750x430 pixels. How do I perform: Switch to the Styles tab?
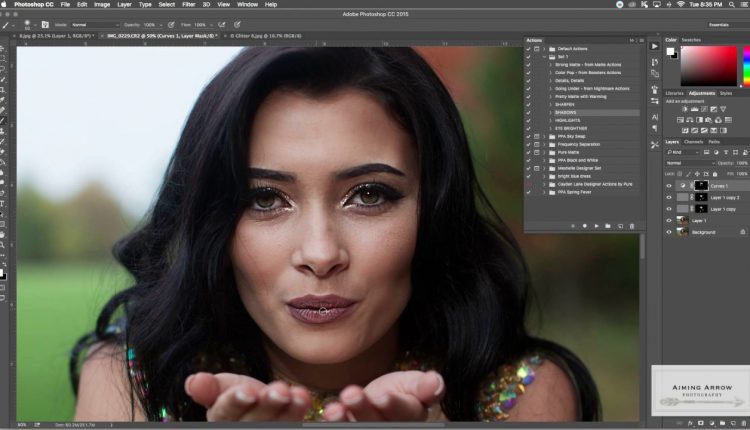tap(726, 93)
